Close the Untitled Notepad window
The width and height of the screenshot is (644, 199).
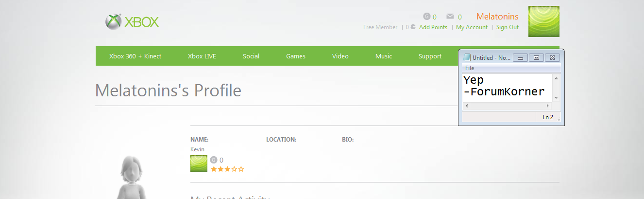[552, 57]
